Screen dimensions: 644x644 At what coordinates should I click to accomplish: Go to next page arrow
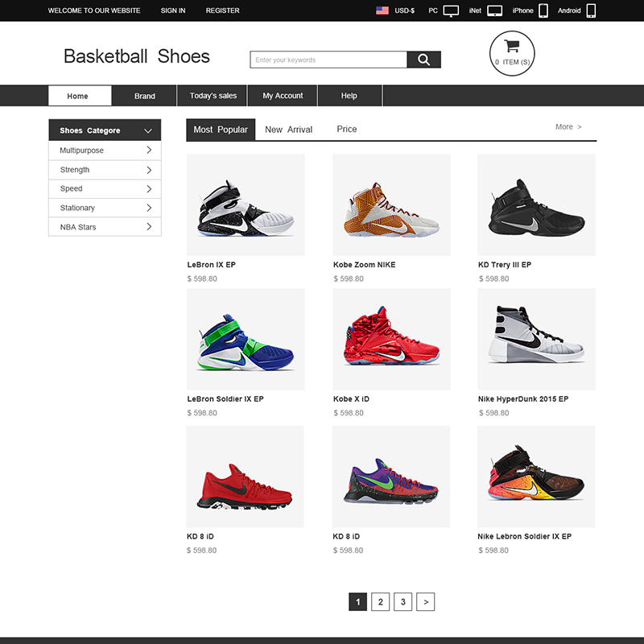[x=426, y=601]
